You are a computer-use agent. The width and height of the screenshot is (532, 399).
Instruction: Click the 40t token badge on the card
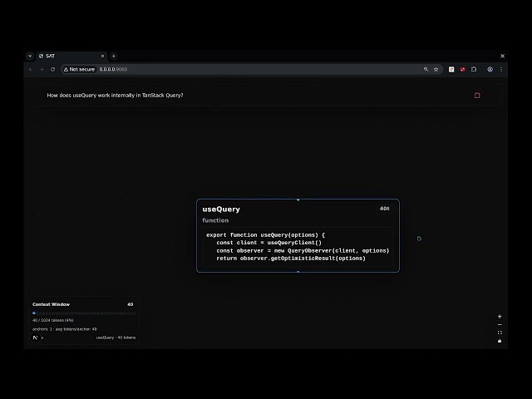click(x=384, y=209)
